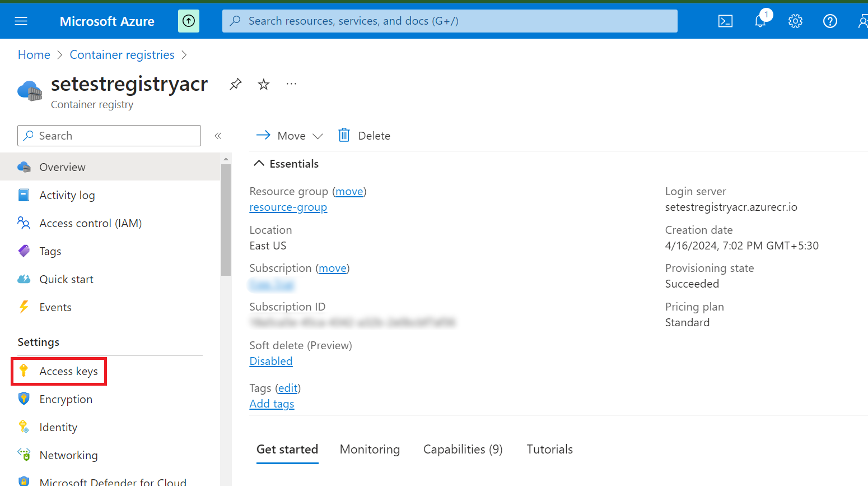The image size is (868, 486).
Task: Click the container registry cloud icon beside title
Action: [x=30, y=91]
